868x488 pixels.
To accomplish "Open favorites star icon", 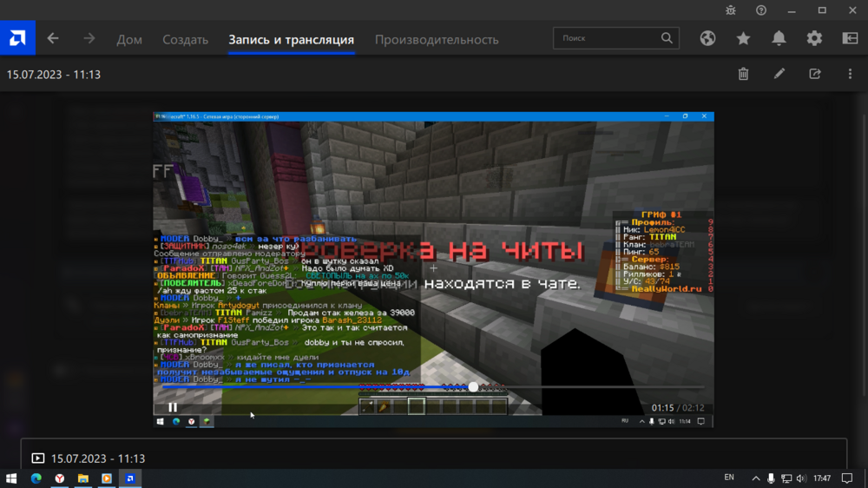I will [x=743, y=38].
